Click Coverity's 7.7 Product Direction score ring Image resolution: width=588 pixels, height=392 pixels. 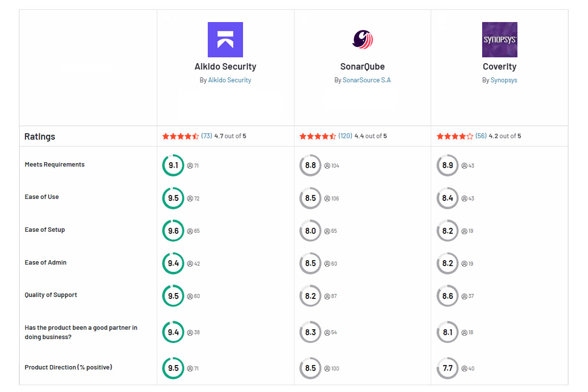pyautogui.click(x=448, y=368)
